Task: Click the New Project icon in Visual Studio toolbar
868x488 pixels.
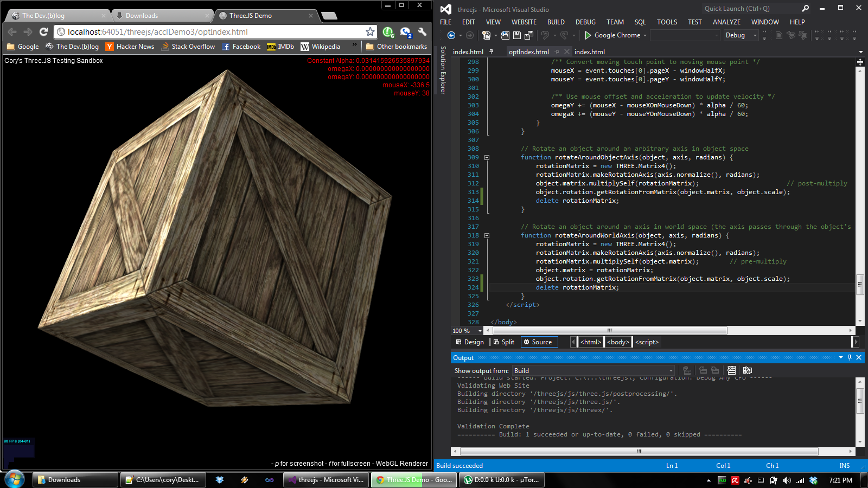Action: 486,35
